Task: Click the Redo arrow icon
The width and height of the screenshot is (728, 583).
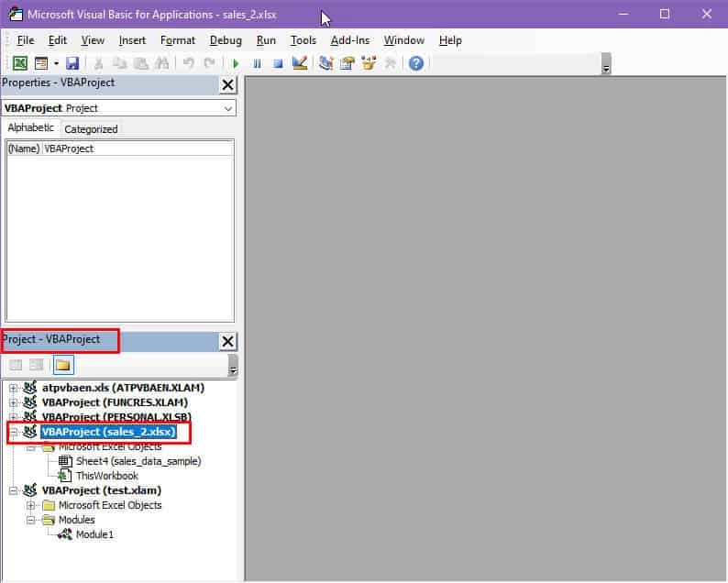Action: (209, 63)
